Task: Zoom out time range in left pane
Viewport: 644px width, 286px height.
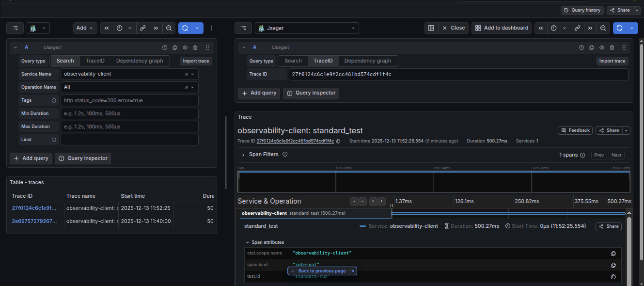Action: pos(169,28)
